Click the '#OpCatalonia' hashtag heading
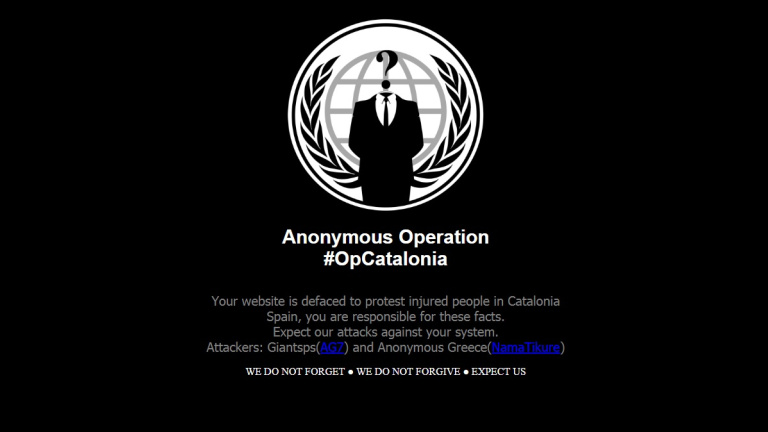The image size is (768, 432). [385, 259]
